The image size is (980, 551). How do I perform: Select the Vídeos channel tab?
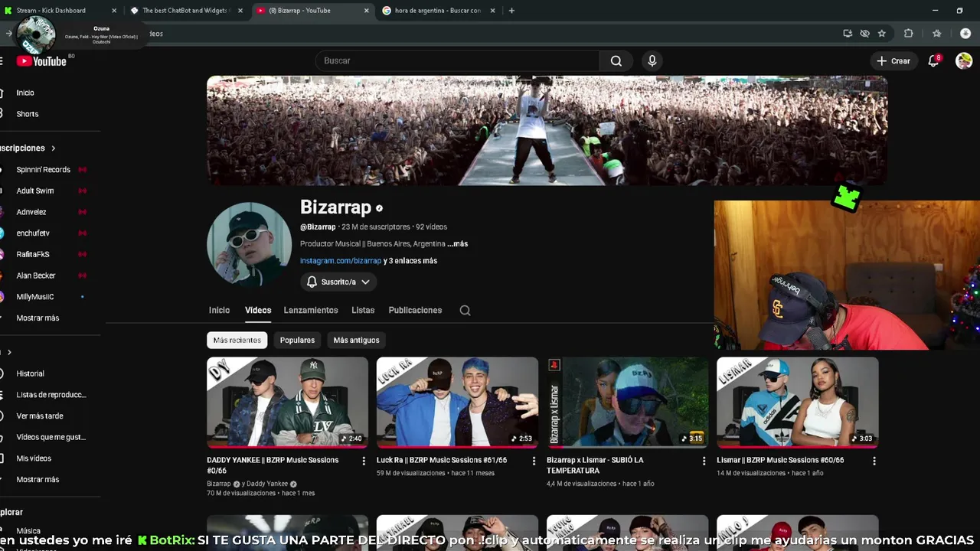tap(258, 310)
